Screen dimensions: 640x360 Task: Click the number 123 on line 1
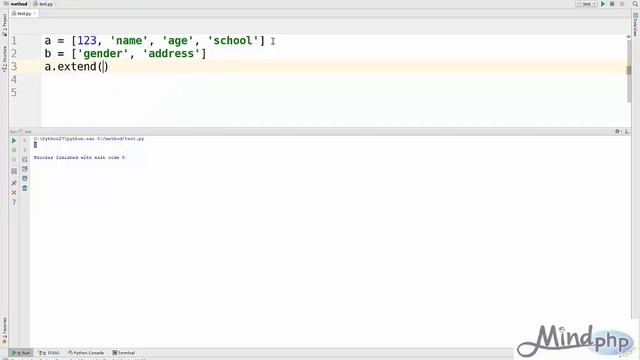87,41
